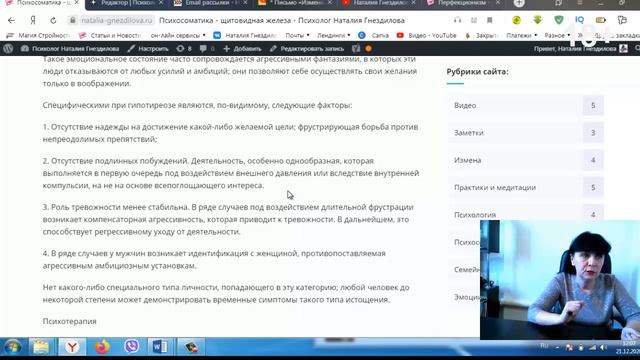This screenshot has width=640, height=360.
Task: Open a new browser tab
Action: point(519,3)
